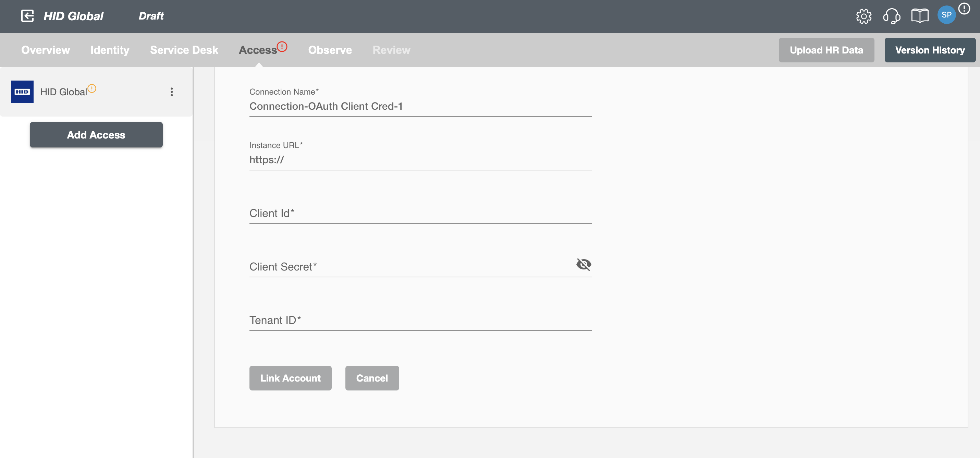Click the Instance URL input field

click(x=420, y=159)
